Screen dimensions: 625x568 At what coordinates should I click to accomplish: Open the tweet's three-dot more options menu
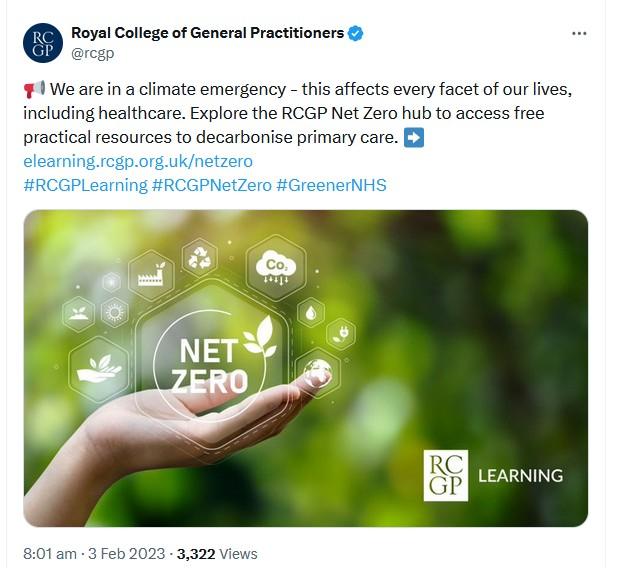pyautogui.click(x=579, y=33)
